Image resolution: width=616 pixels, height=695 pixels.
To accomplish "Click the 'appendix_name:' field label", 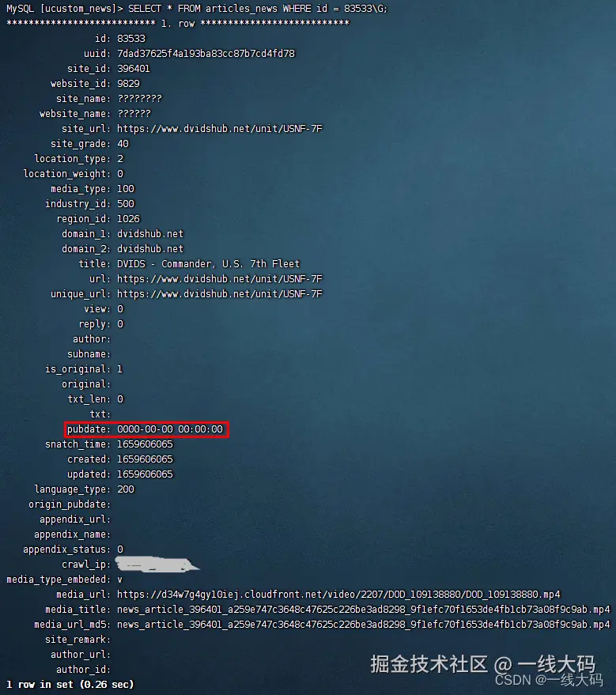I will 73,534.
